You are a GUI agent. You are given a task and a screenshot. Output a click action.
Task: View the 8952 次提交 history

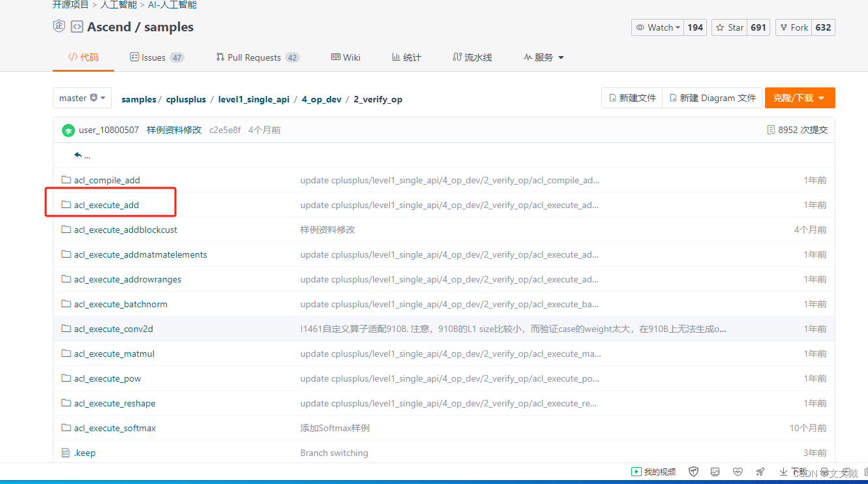pos(797,130)
